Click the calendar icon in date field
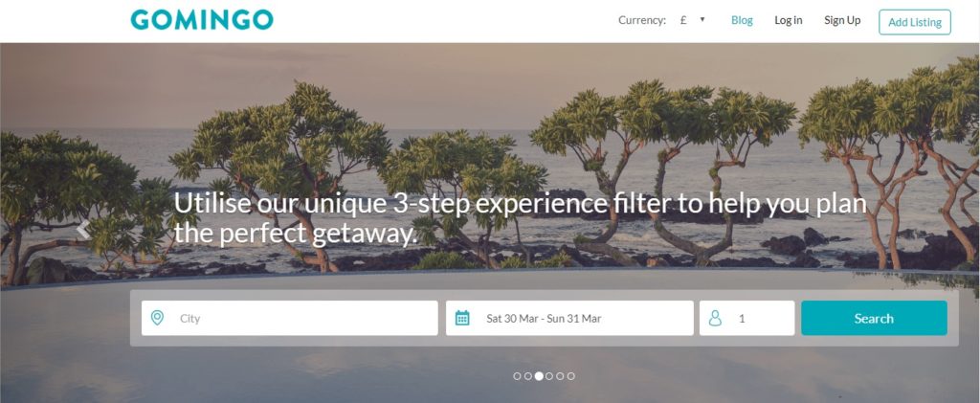 point(462,318)
